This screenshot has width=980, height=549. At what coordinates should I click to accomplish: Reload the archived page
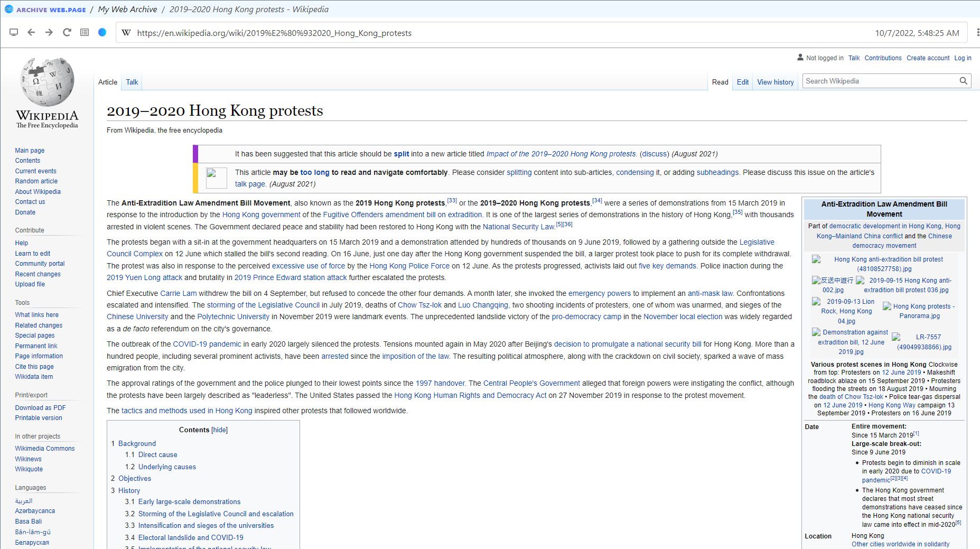coord(67,33)
